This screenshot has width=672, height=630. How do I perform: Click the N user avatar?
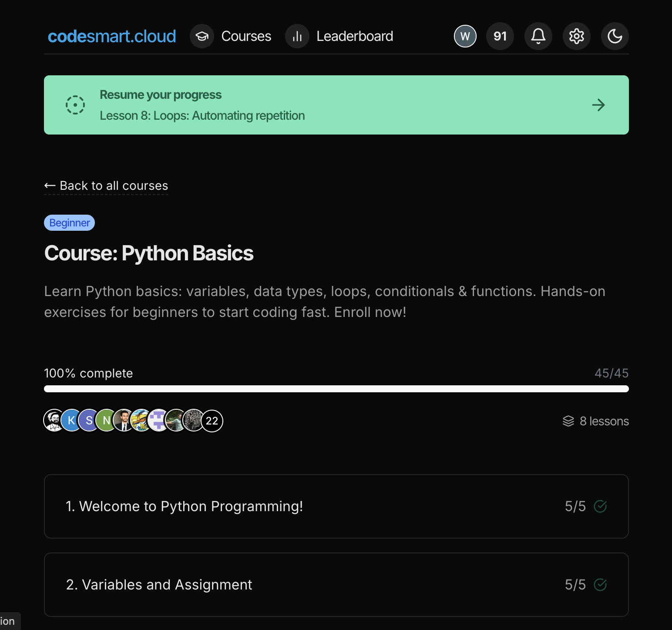107,421
